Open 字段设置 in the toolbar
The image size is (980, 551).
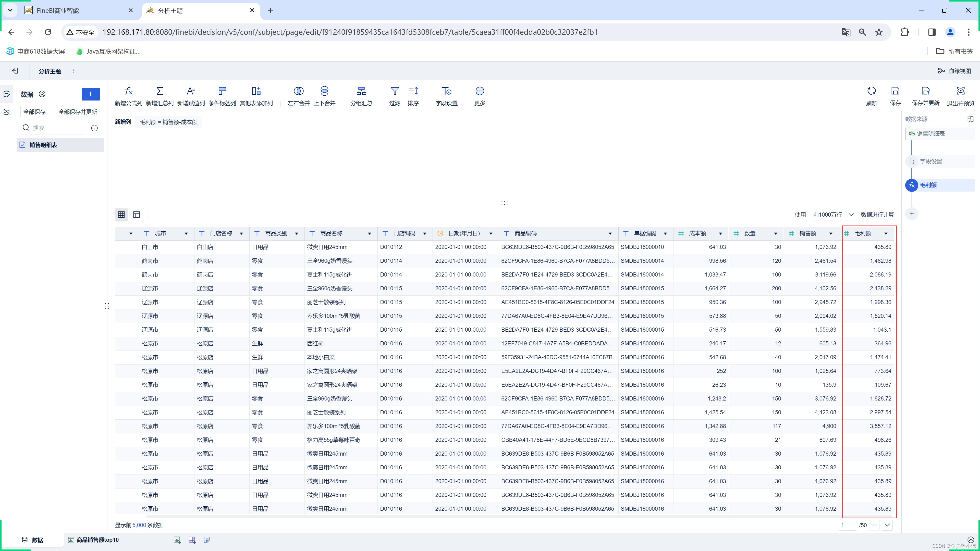coord(447,96)
